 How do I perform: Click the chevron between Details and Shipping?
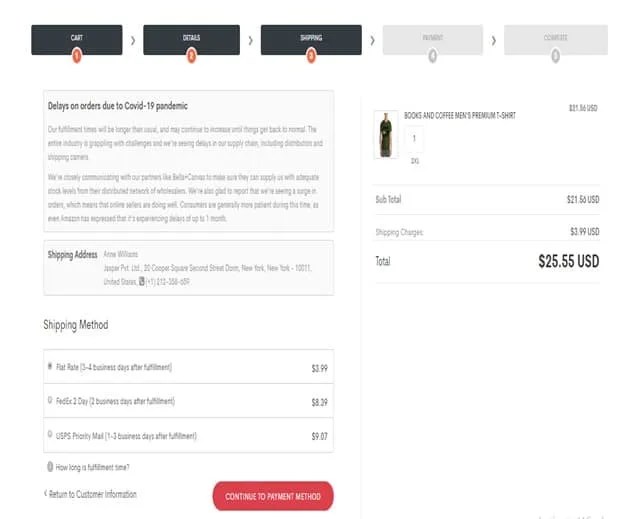251,40
